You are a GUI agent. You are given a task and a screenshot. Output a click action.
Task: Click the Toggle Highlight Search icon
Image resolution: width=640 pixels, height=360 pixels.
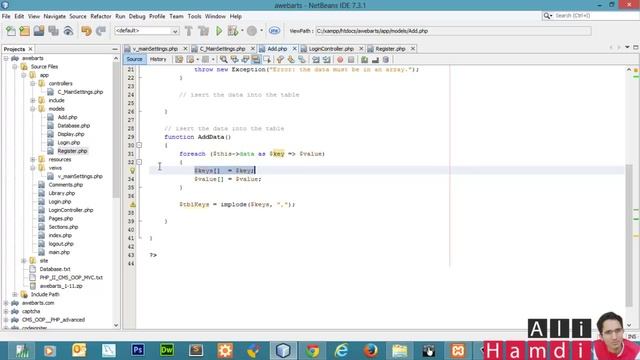tap(256, 60)
